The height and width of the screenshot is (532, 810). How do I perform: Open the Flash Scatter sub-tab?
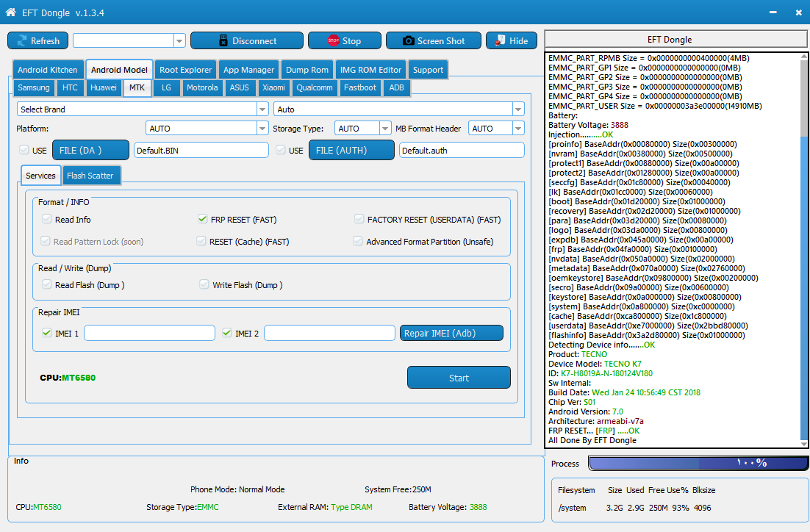click(x=90, y=176)
